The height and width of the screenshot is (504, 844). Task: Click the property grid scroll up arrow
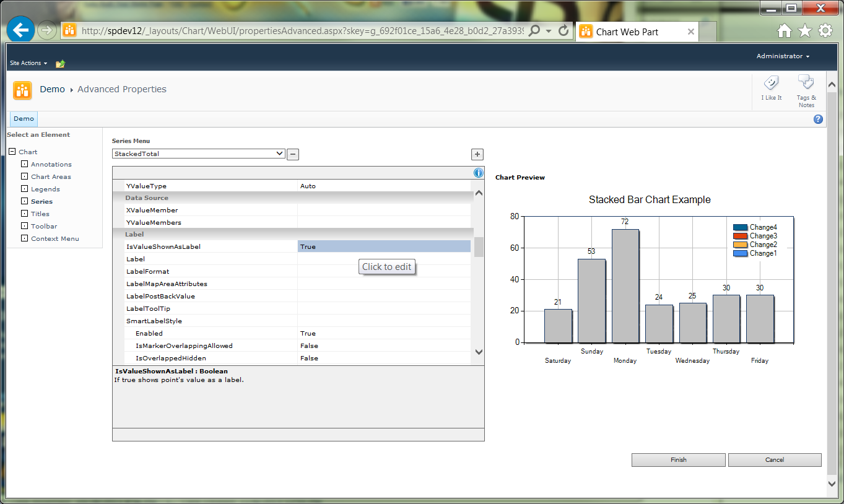pyautogui.click(x=479, y=193)
